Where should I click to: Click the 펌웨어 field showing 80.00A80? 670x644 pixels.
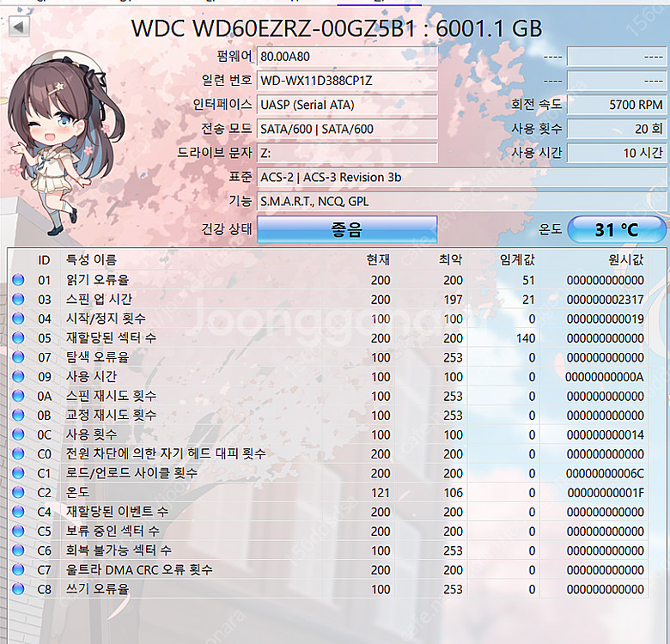347,57
